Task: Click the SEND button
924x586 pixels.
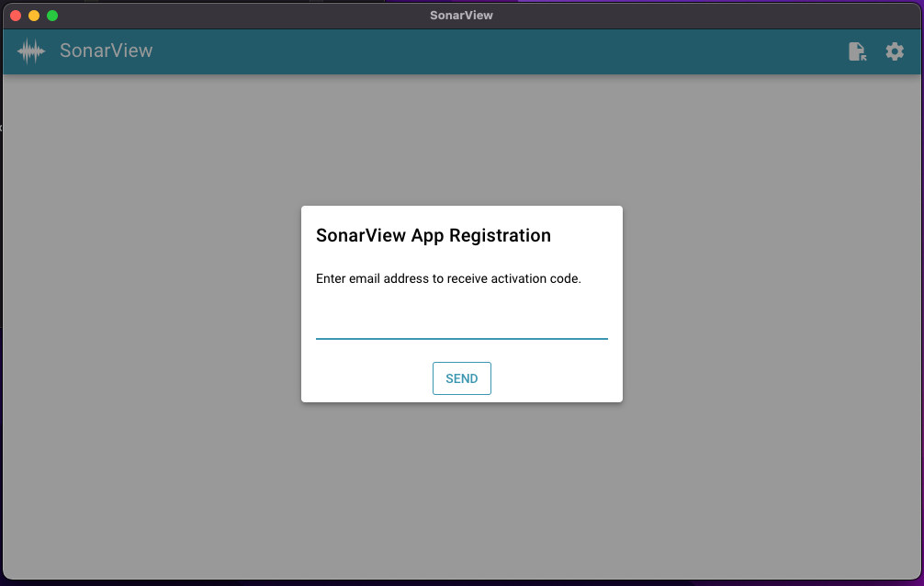Action: coord(461,378)
